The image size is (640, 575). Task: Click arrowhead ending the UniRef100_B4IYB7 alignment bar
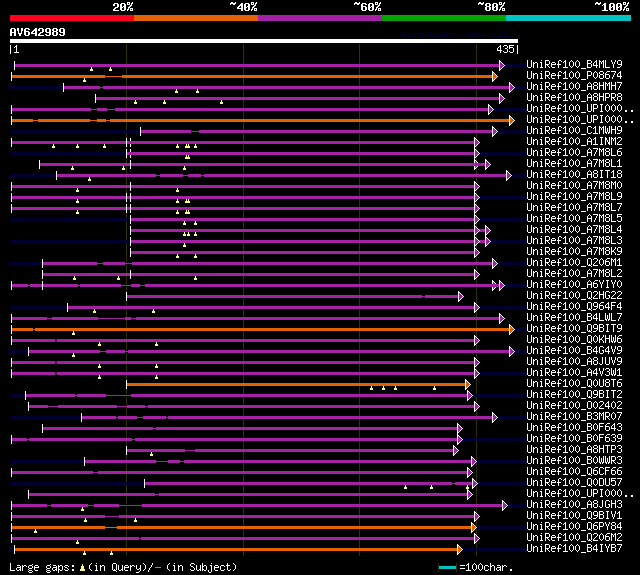[x=460, y=549]
